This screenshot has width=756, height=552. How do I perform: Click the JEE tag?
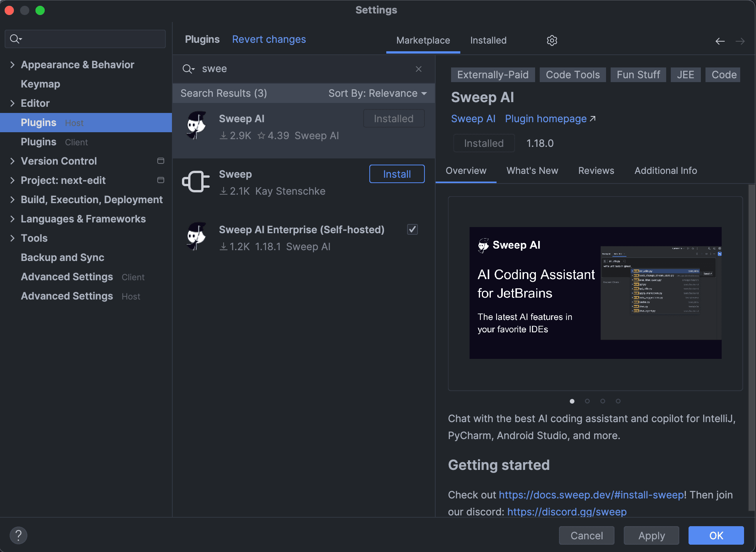tap(685, 75)
